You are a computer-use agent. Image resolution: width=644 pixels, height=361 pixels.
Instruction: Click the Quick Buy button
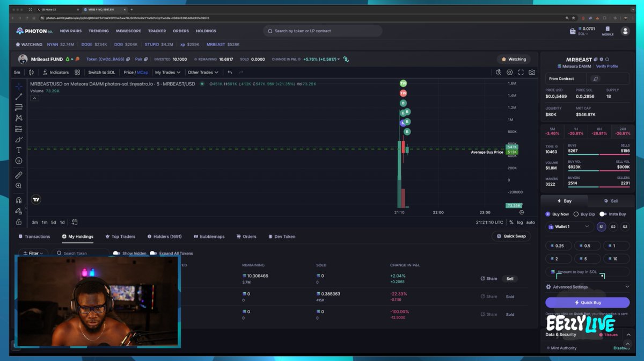[x=588, y=302]
